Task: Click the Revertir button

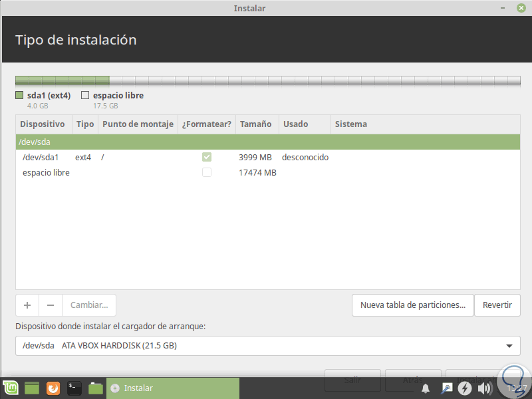Action: (x=497, y=305)
